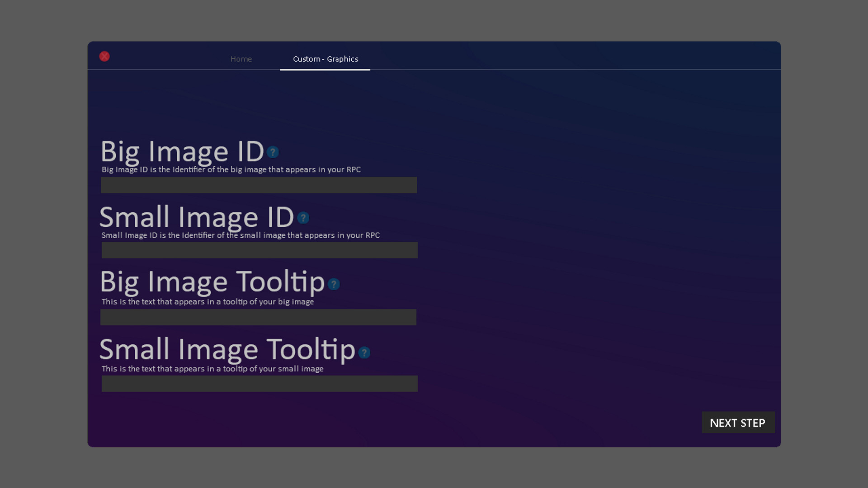The image size is (868, 488).
Task: Switch to the Home tab
Action: (x=241, y=59)
